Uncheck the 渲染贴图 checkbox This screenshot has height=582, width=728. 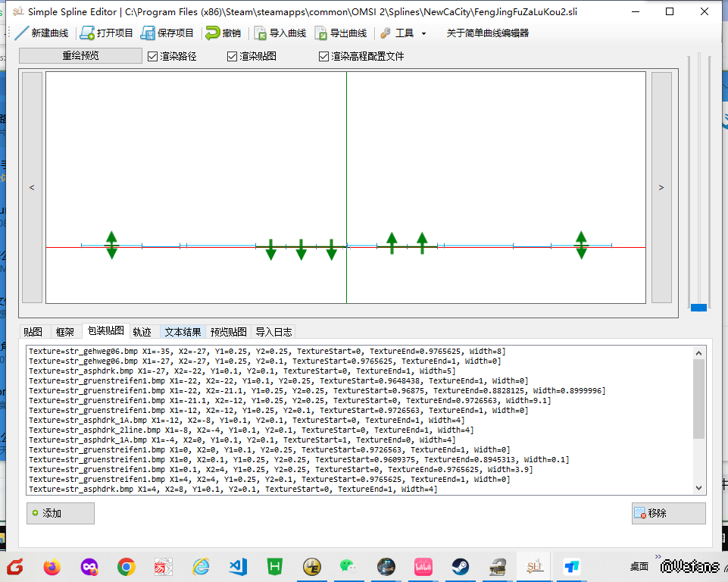click(x=233, y=57)
